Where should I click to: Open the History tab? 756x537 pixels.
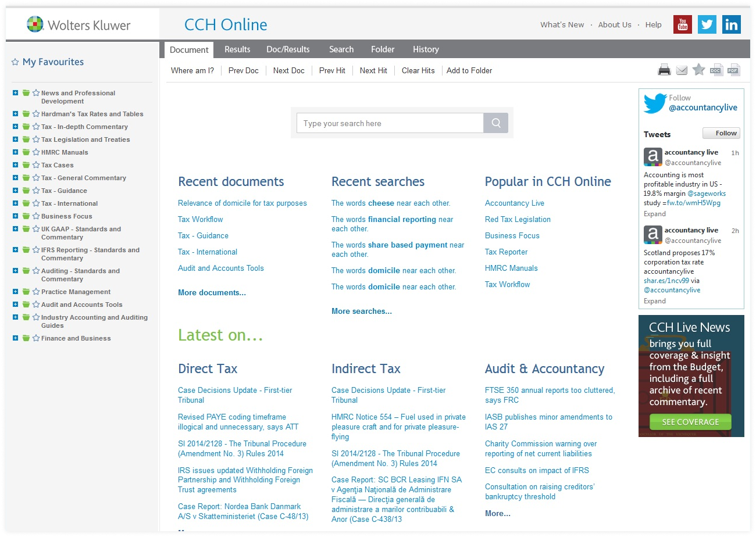[x=426, y=49]
